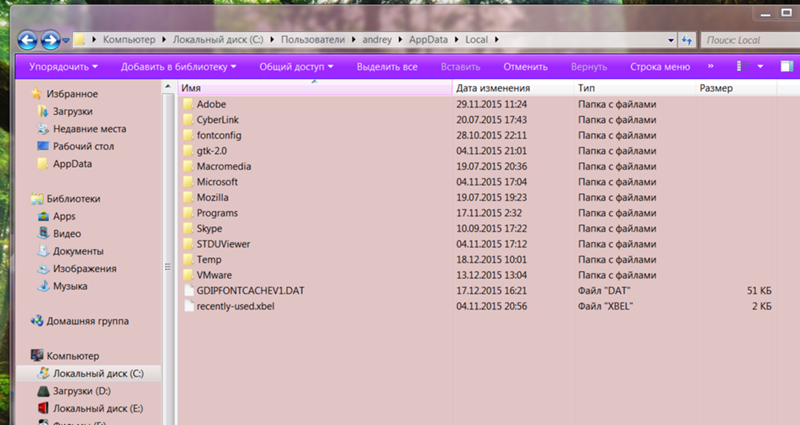Click Избранное in navigation pane

click(72, 94)
